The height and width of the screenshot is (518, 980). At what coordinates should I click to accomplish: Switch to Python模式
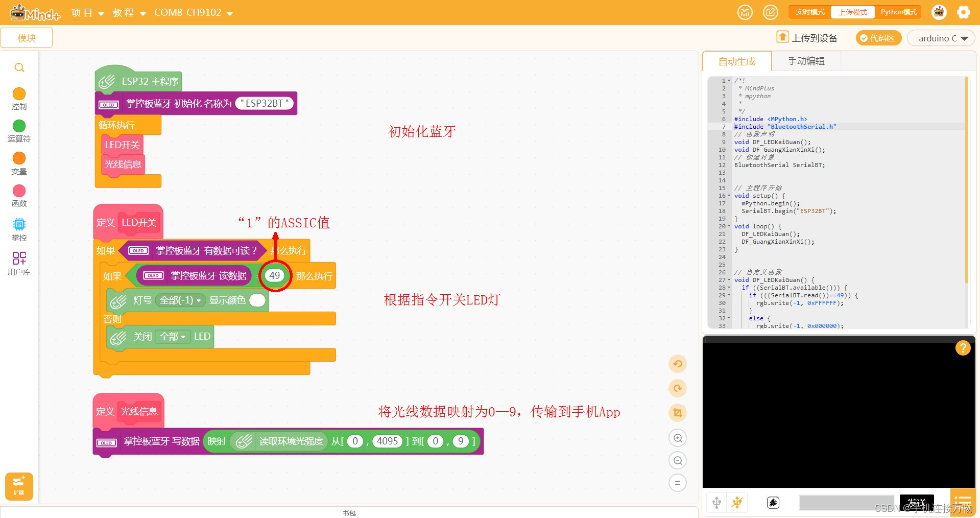[898, 12]
